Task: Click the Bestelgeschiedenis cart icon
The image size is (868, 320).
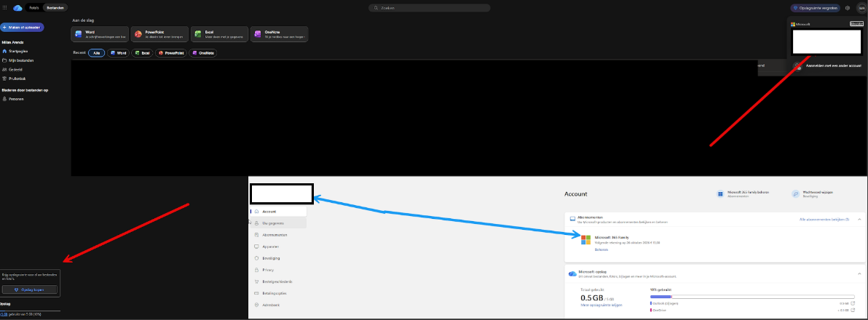Action: [256, 281]
